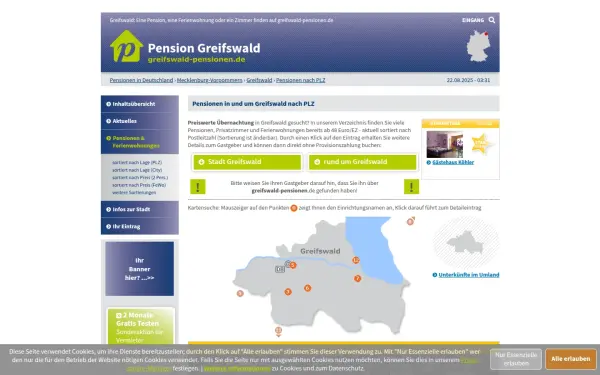Click the arrow bullet beside Unterkünfte im Umland

[x=435, y=275]
